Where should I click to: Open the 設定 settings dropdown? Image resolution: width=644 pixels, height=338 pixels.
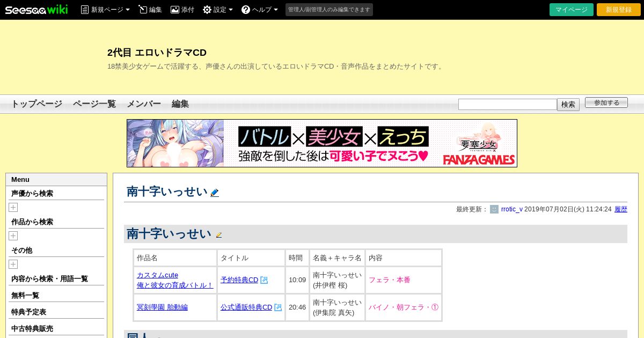point(218,10)
